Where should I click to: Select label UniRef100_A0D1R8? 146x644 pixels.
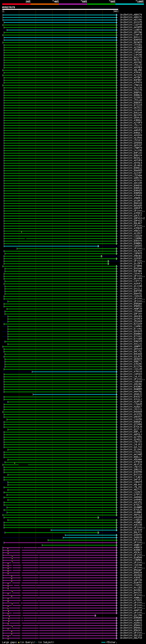click(131, 517)
